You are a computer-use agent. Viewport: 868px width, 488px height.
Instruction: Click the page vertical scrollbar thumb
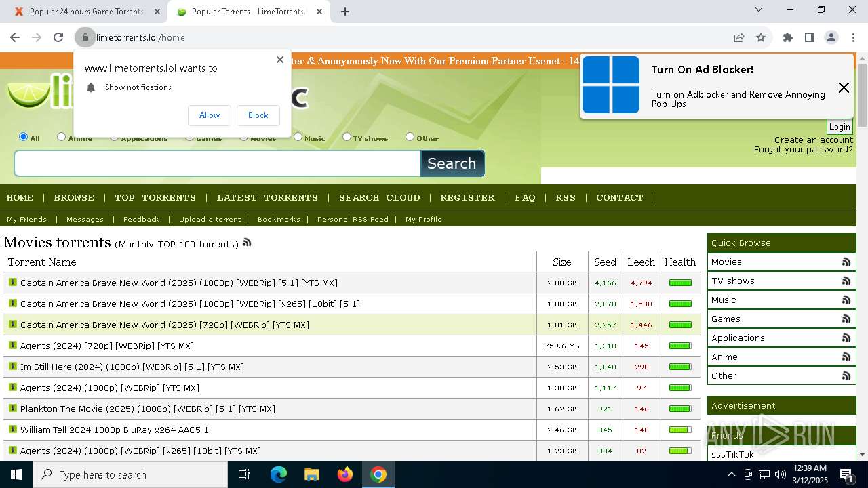(x=862, y=95)
